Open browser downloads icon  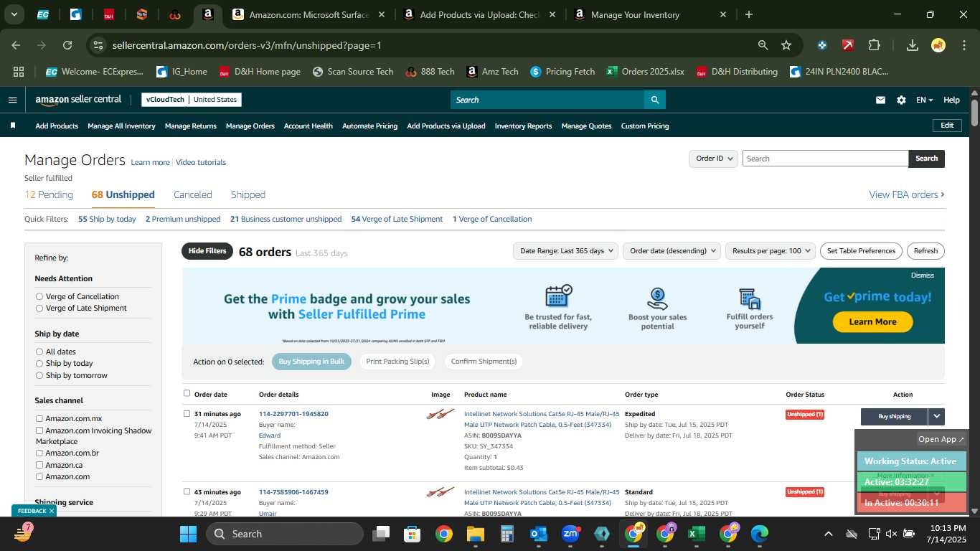point(913,45)
